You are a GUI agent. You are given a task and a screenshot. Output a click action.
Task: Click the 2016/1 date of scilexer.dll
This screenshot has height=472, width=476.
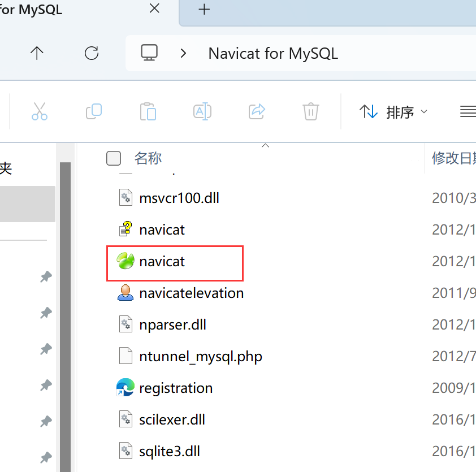tap(454, 420)
